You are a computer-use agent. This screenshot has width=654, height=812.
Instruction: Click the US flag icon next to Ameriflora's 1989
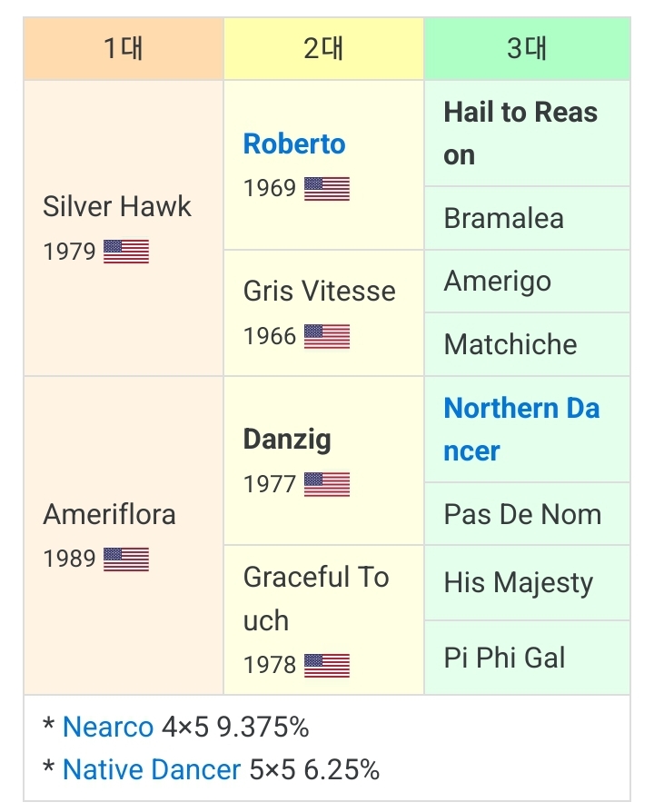126,559
